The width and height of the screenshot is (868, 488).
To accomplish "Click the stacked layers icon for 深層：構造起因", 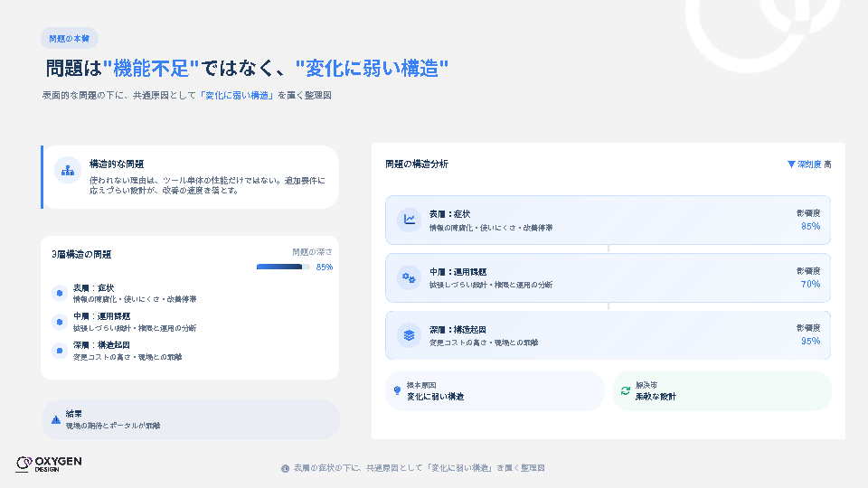I will pyautogui.click(x=409, y=335).
